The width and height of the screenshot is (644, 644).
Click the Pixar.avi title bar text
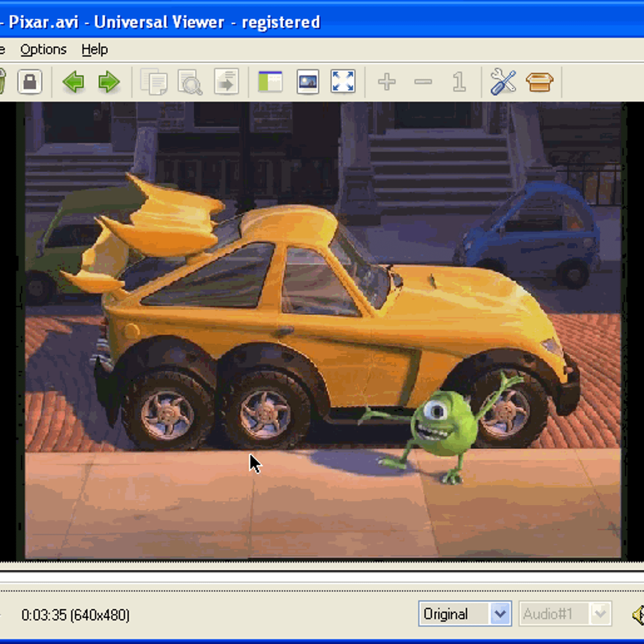click(164, 22)
